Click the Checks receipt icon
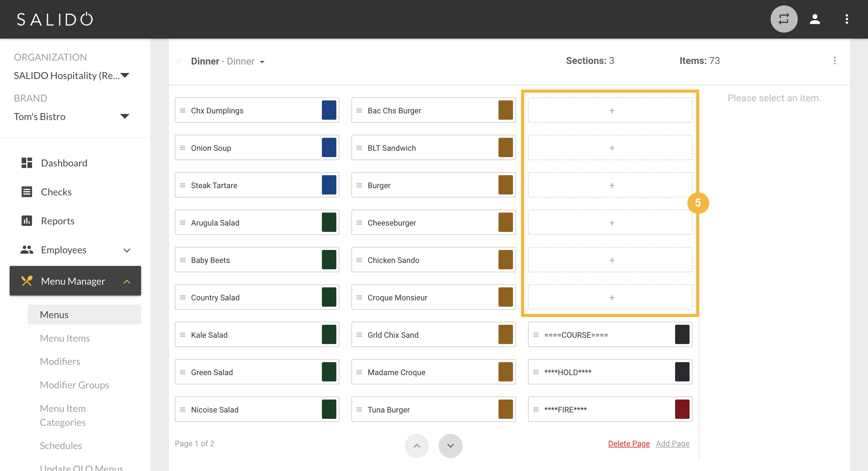This screenshot has height=471, width=868. point(27,192)
